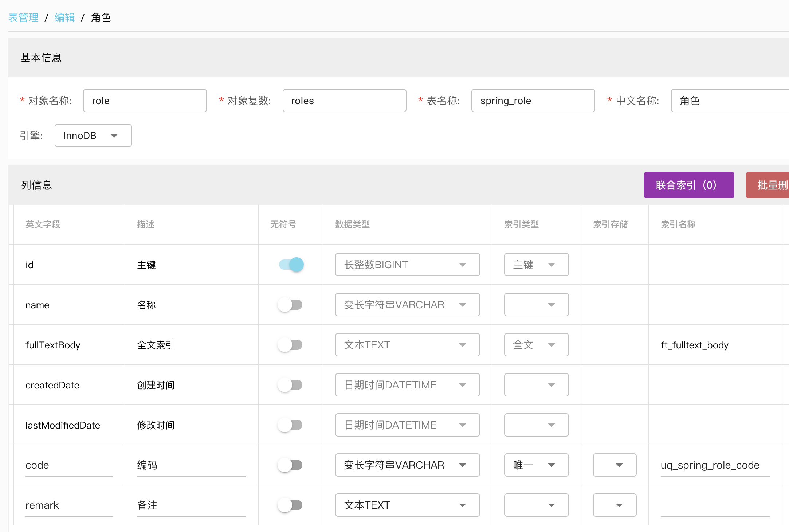Edit the 编码 description field
The width and height of the screenshot is (789, 532).
click(191, 465)
